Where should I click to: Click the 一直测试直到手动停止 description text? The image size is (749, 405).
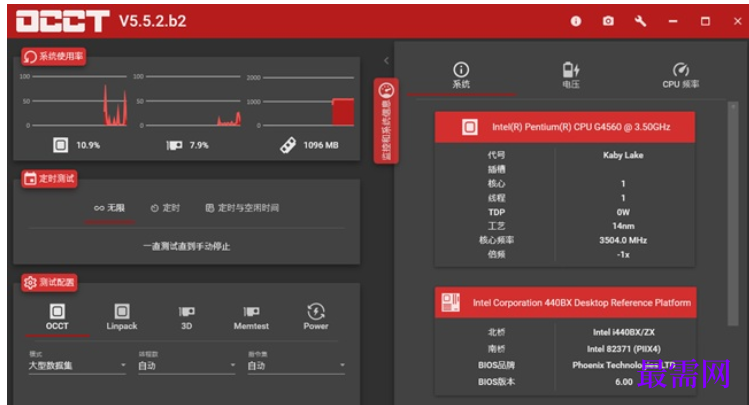[186, 246]
